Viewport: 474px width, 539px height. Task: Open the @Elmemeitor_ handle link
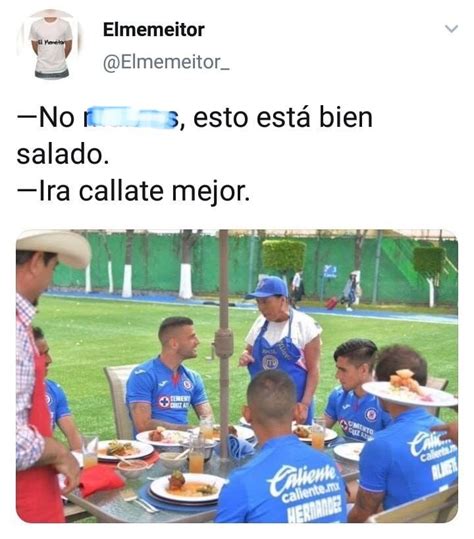(x=166, y=63)
